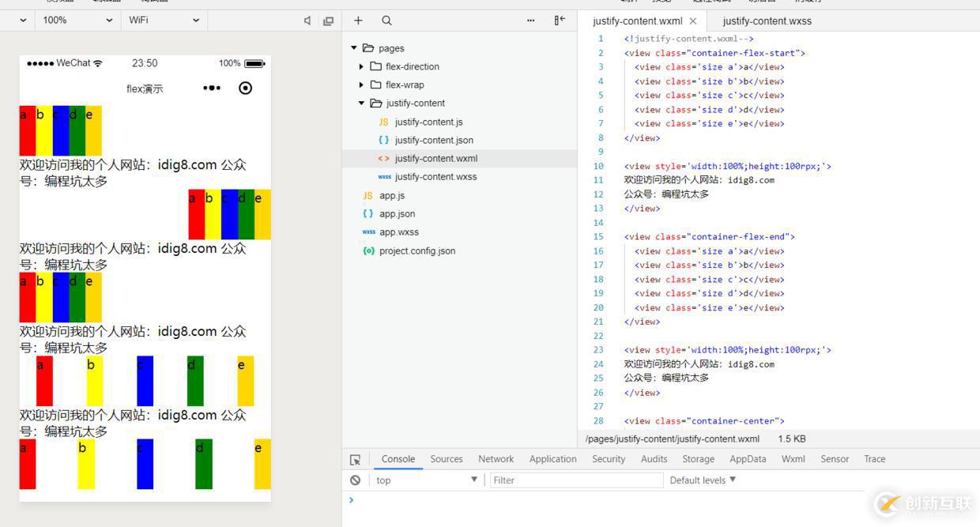The width and height of the screenshot is (980, 527).
Task: Click the flex-wrap folder icon
Action: click(375, 85)
